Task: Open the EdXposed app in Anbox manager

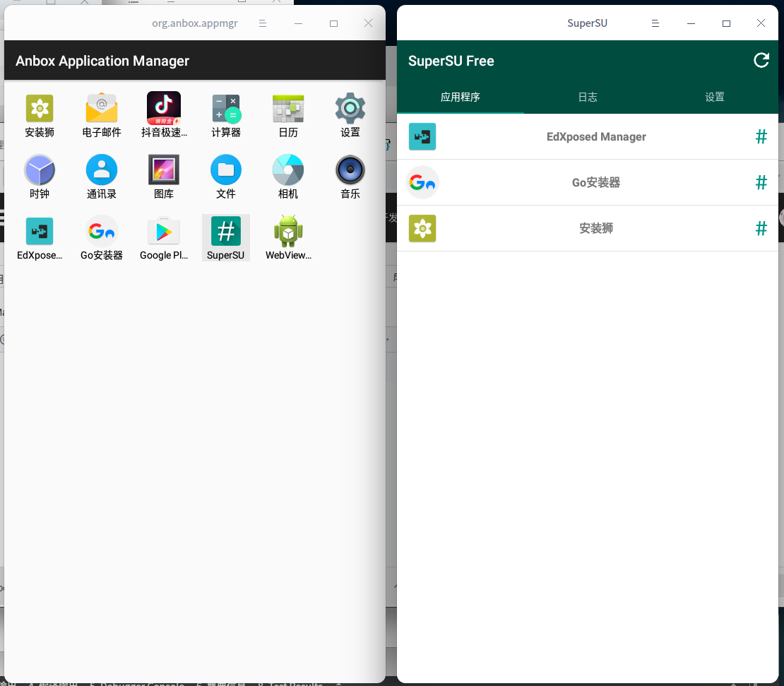Action: pyautogui.click(x=40, y=239)
